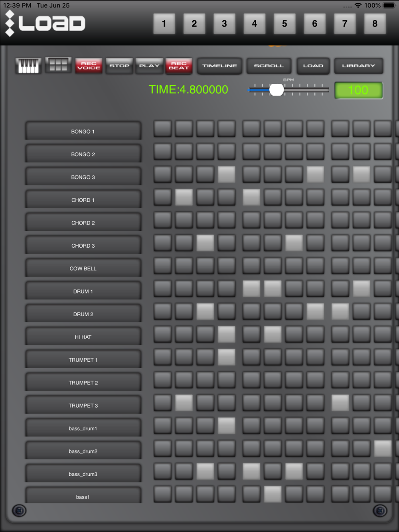This screenshot has height=532, width=399.
Task: Tap the battery indicator in status bar
Action: point(389,5)
